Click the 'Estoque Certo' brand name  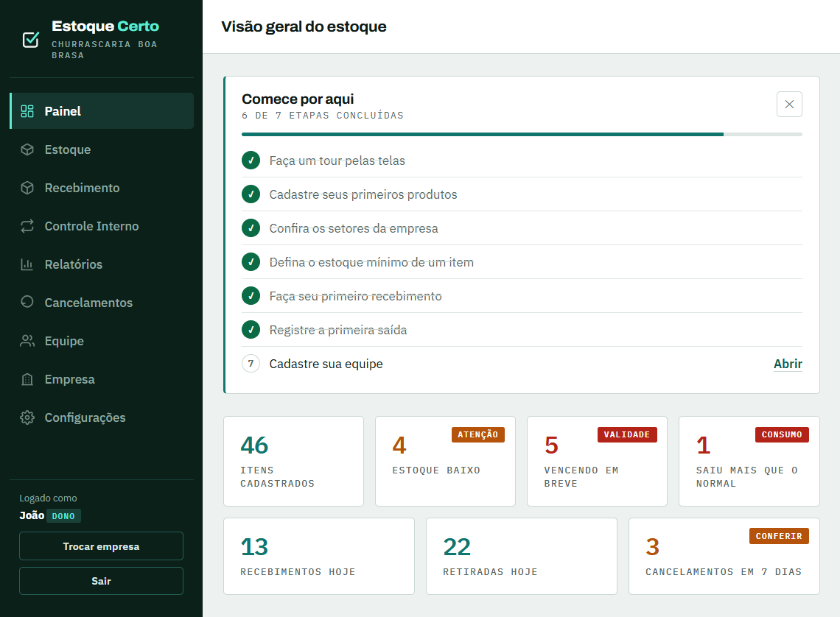(x=105, y=27)
